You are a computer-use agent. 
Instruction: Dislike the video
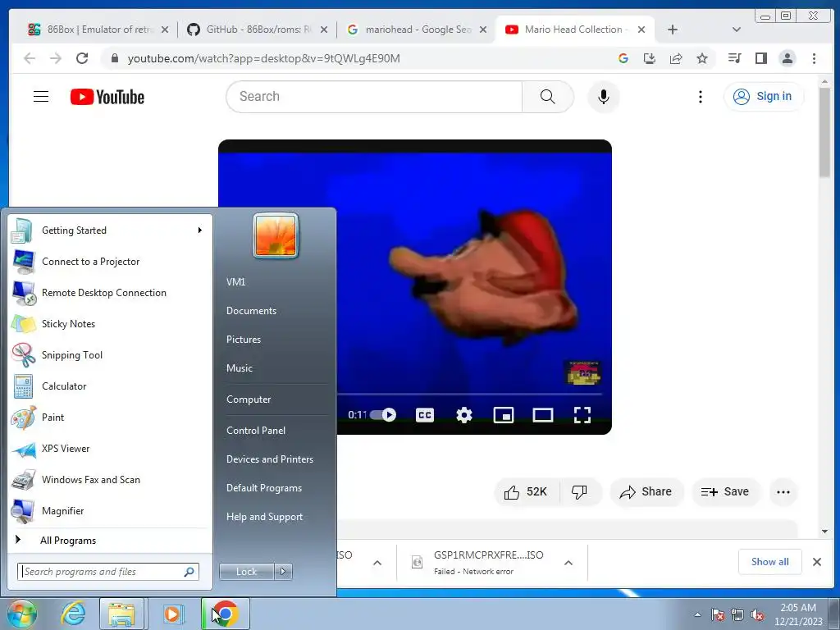tap(580, 492)
